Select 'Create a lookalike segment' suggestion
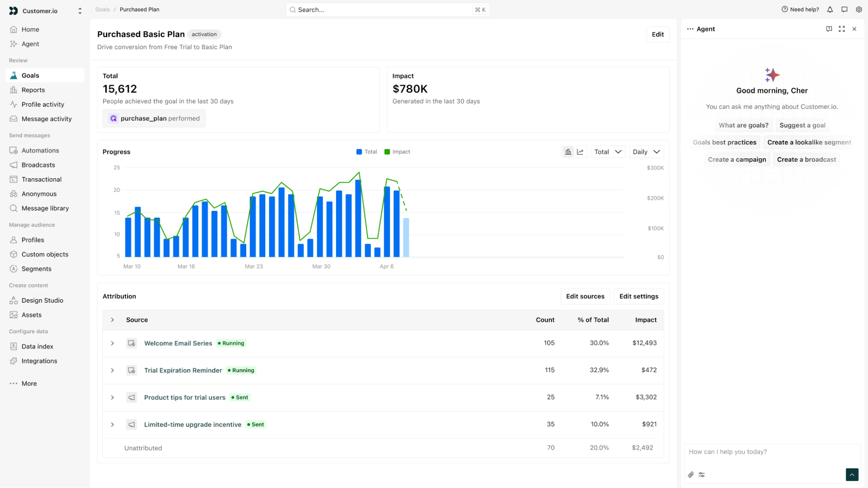Screen dimensions: 868x488 pyautogui.click(x=809, y=142)
